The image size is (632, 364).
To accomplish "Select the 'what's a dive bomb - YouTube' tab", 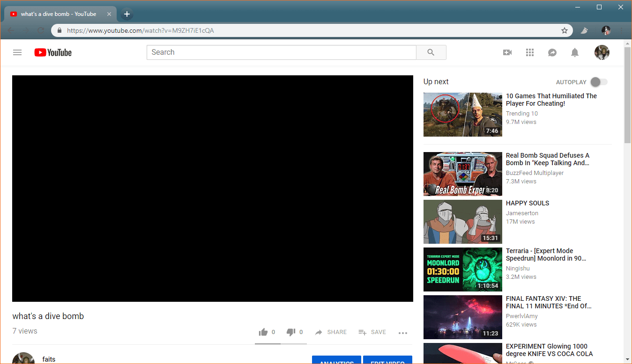I will coord(60,14).
